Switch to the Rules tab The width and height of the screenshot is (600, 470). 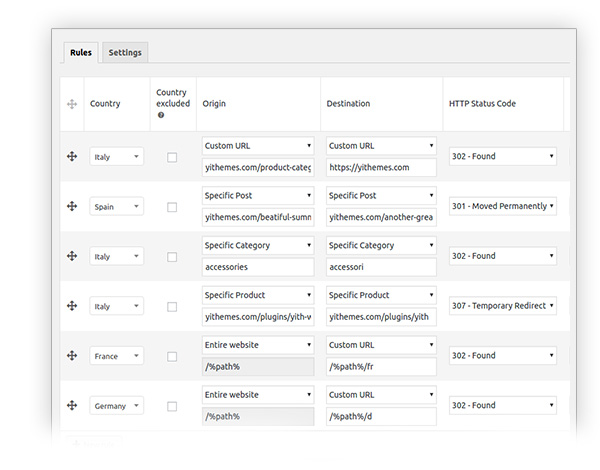[x=81, y=52]
